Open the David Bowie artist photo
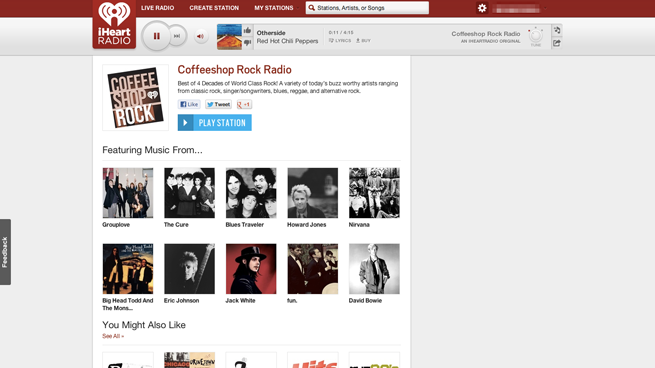The width and height of the screenshot is (655, 368). point(374,269)
